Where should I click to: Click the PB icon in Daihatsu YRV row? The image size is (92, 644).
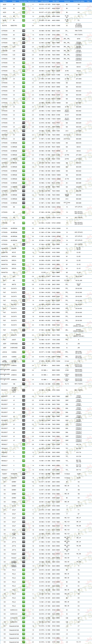[x=24, y=273]
